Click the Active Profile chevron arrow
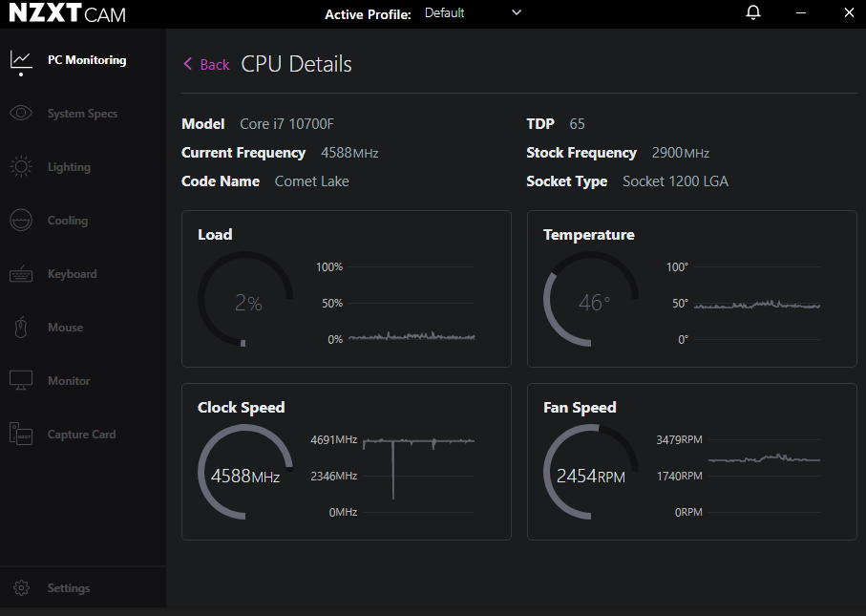Viewport: 866px width, 616px height. (x=517, y=12)
